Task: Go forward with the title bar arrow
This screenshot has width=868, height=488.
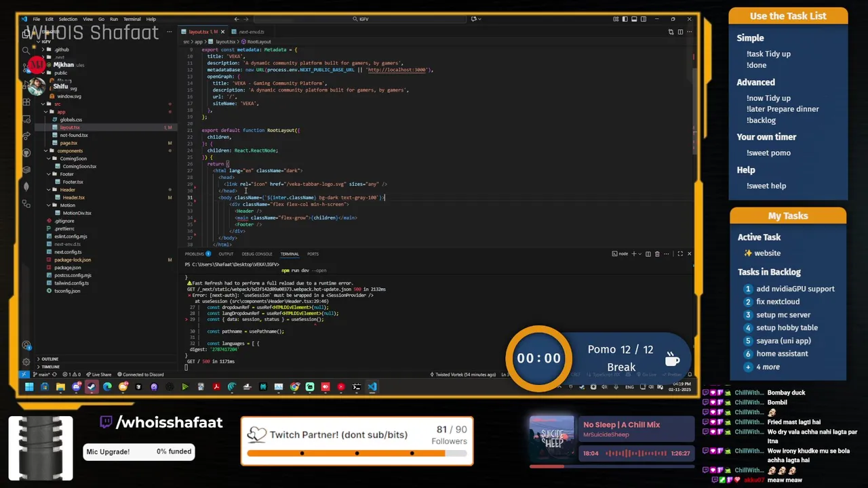Action: 246,19
